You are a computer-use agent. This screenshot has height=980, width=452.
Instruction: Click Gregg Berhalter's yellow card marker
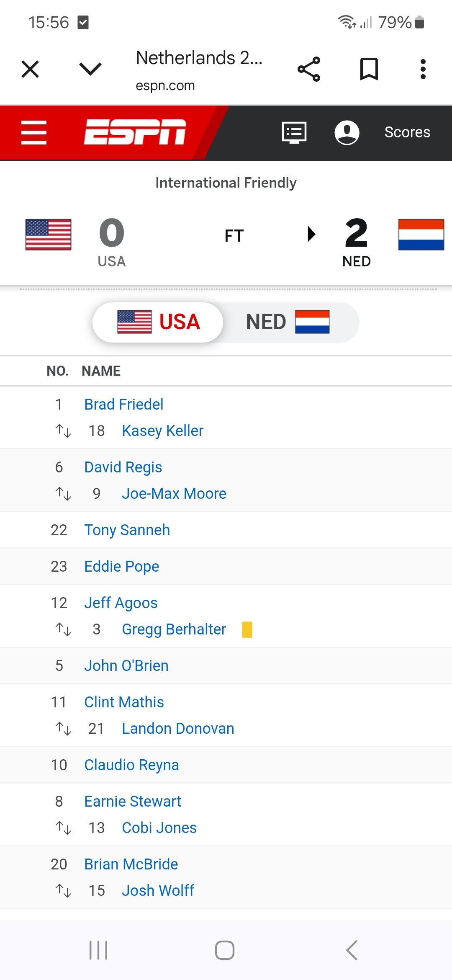(247, 629)
